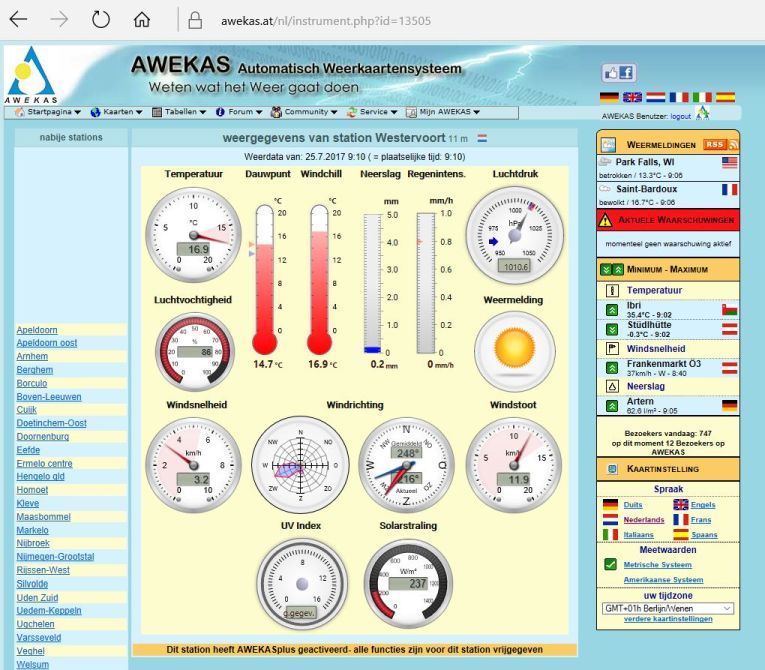Switch language via Italiaans link

(x=638, y=535)
